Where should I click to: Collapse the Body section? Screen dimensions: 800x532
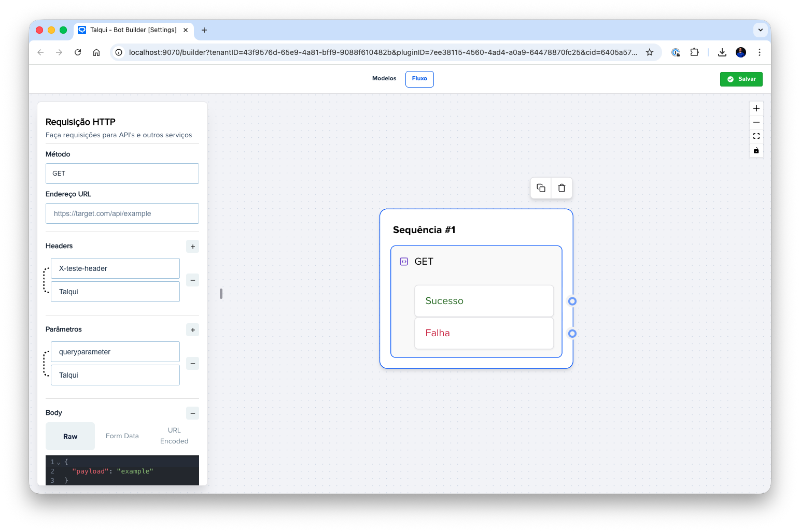(193, 413)
